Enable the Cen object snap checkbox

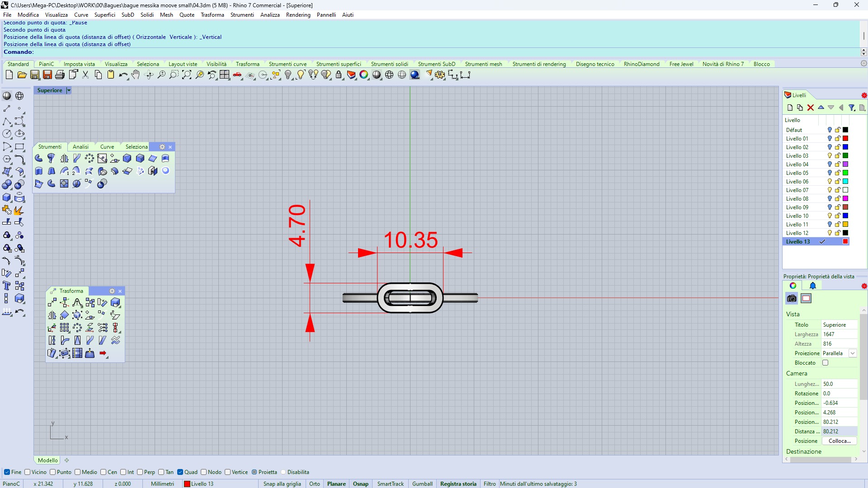point(104,472)
